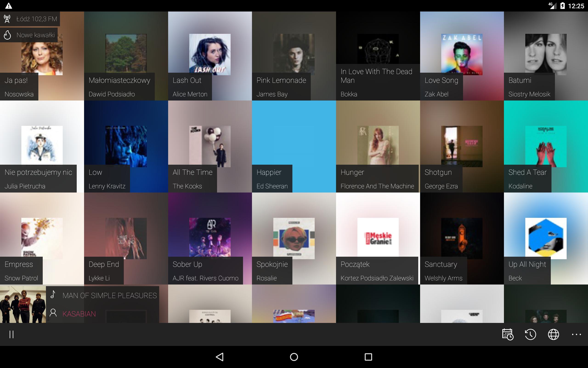Choose Batumi by Siostry Melosik
This screenshot has width=588, height=368.
coord(546,56)
